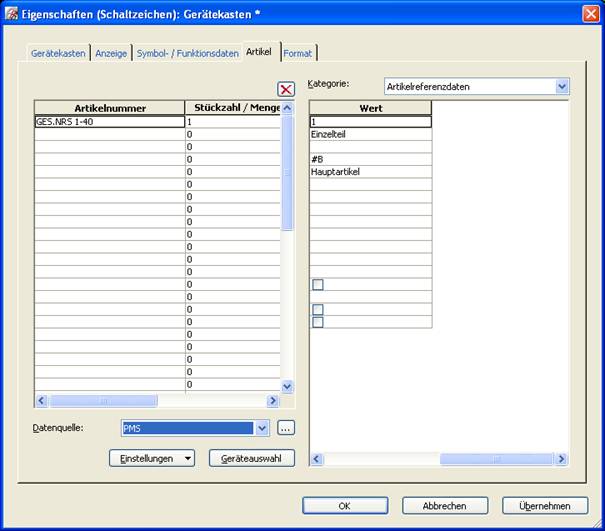
Task: Toggle the second checkbox in Wert column
Action: pyautogui.click(x=318, y=310)
